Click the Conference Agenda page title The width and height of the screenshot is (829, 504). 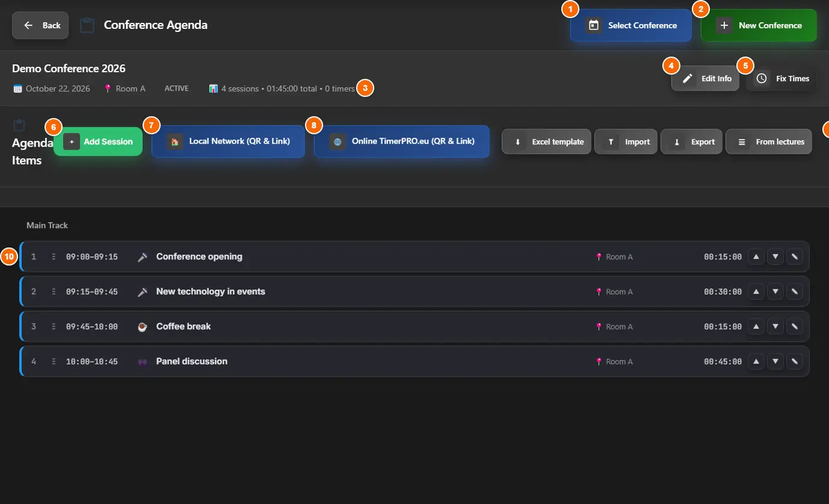[156, 25]
